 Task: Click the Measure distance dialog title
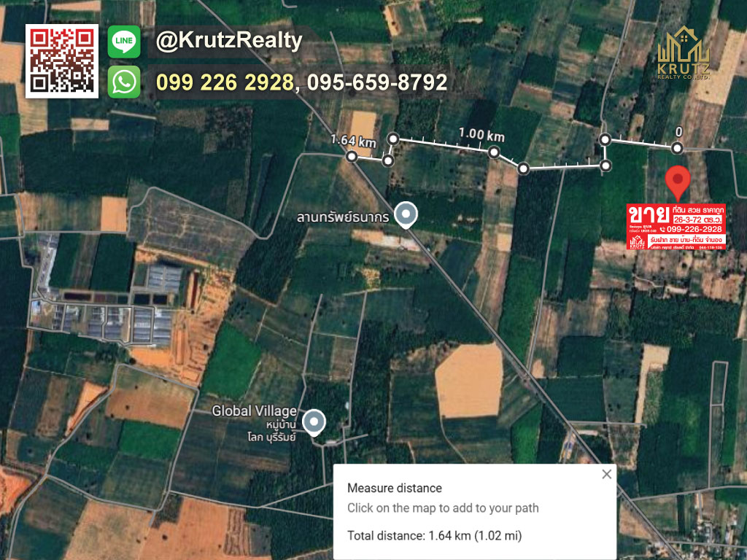pyautogui.click(x=395, y=488)
